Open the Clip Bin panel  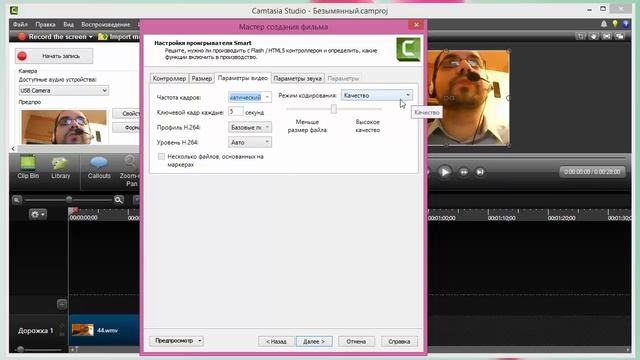28,167
